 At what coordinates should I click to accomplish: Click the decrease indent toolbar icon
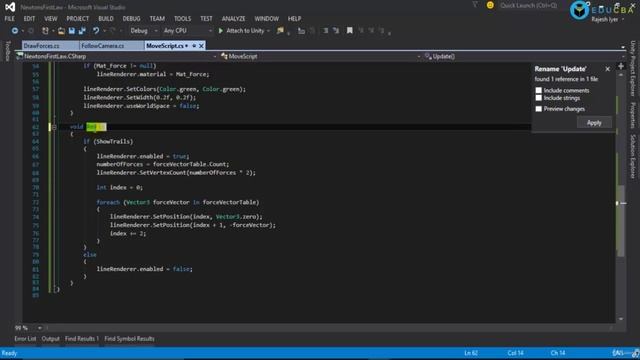click(x=325, y=31)
